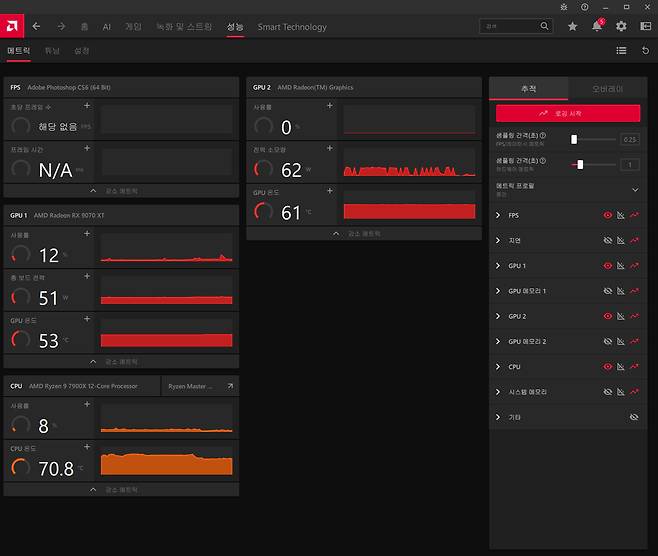
Task: Switch to list view icon
Action: (x=621, y=50)
